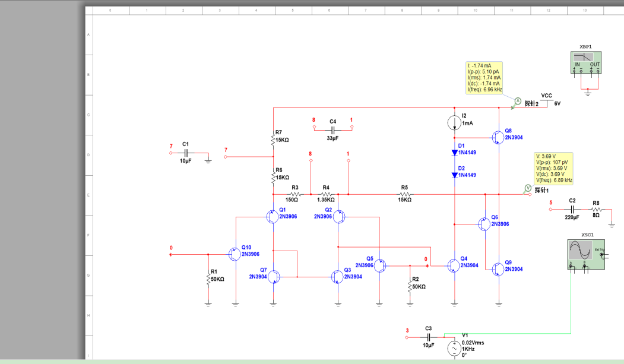624x364 pixels.
Task: Select the R5 15KΩ resistor
Action: (405, 194)
